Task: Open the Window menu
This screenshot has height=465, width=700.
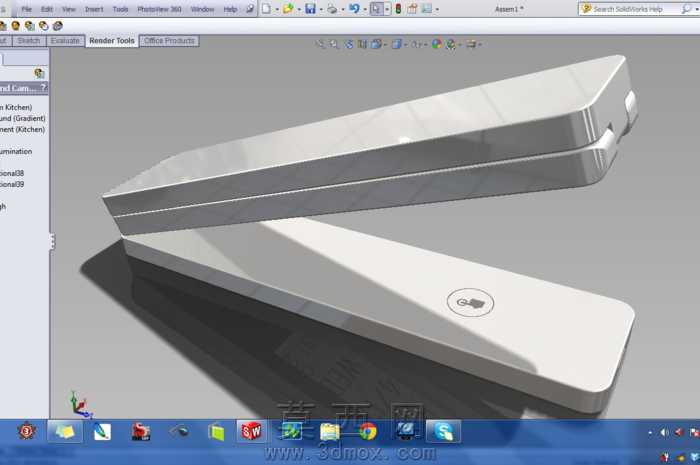Action: pos(202,9)
